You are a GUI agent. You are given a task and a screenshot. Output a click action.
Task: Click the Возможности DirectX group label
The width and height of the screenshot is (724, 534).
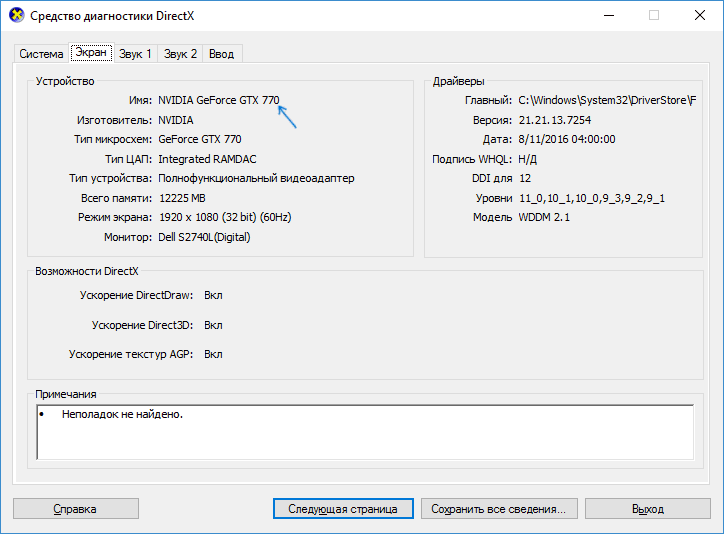tap(86, 271)
